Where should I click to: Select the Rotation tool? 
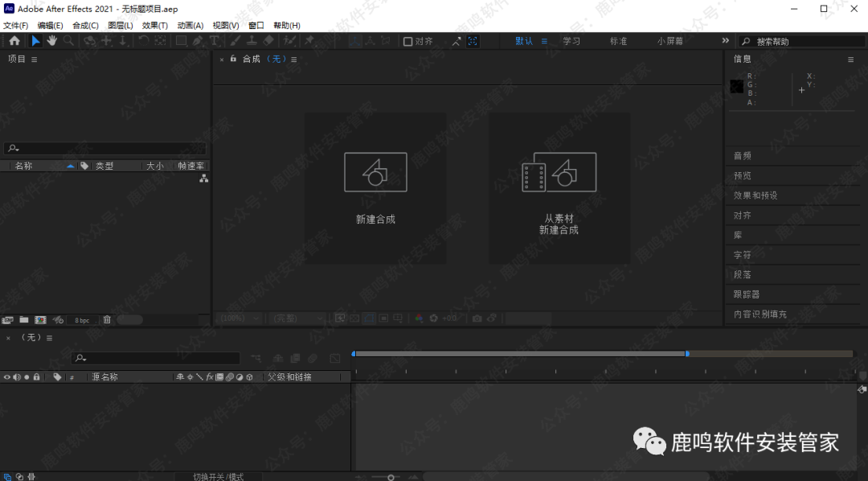pos(143,41)
